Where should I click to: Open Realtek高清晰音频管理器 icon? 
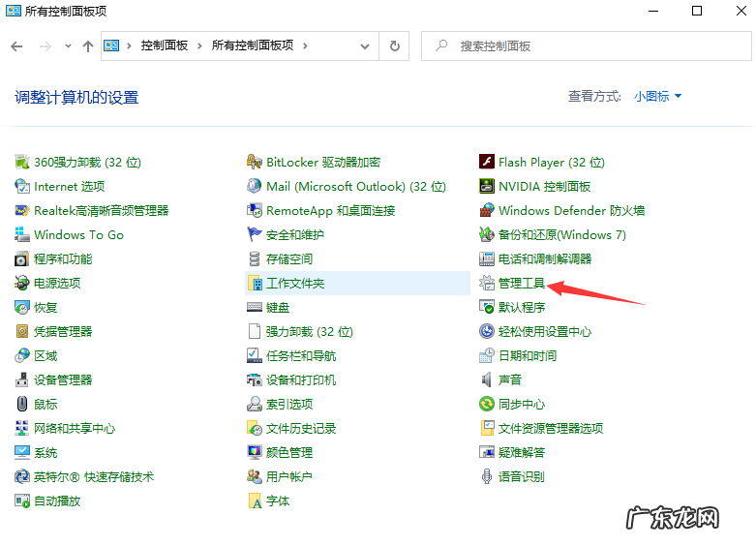[22, 210]
